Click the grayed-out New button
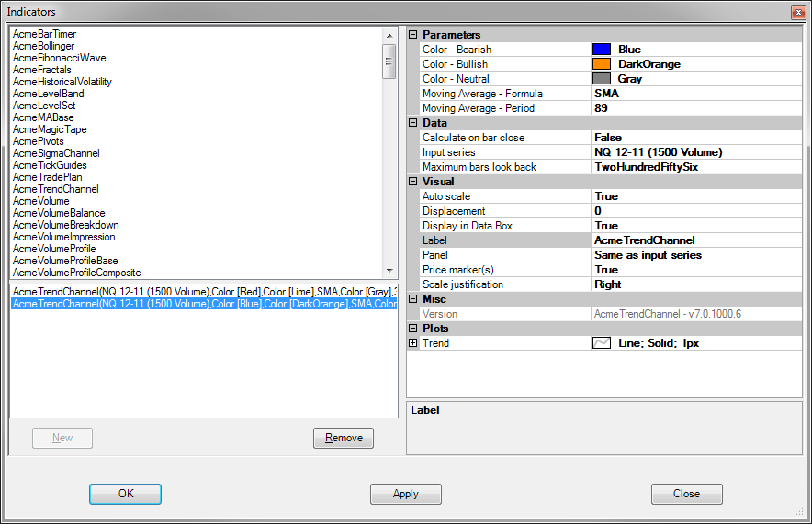This screenshot has width=812, height=524. (62, 438)
